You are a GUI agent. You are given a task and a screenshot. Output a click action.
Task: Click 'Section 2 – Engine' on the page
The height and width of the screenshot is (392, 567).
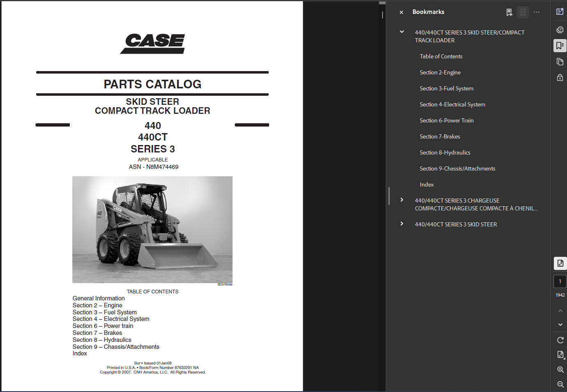tap(97, 305)
